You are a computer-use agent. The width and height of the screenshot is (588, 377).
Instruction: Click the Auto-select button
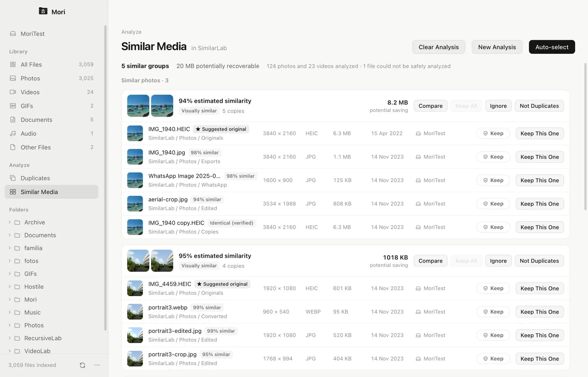coord(552,47)
